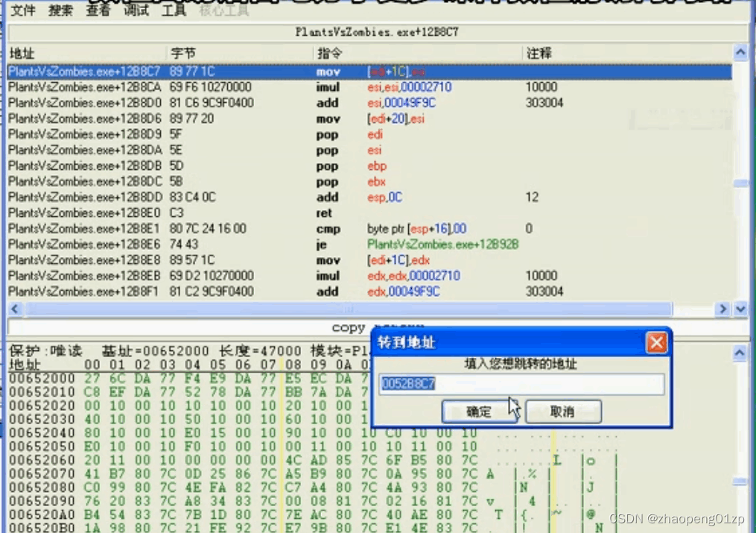
Task: Click the 基址=00652000 info text
Action: click(x=155, y=350)
